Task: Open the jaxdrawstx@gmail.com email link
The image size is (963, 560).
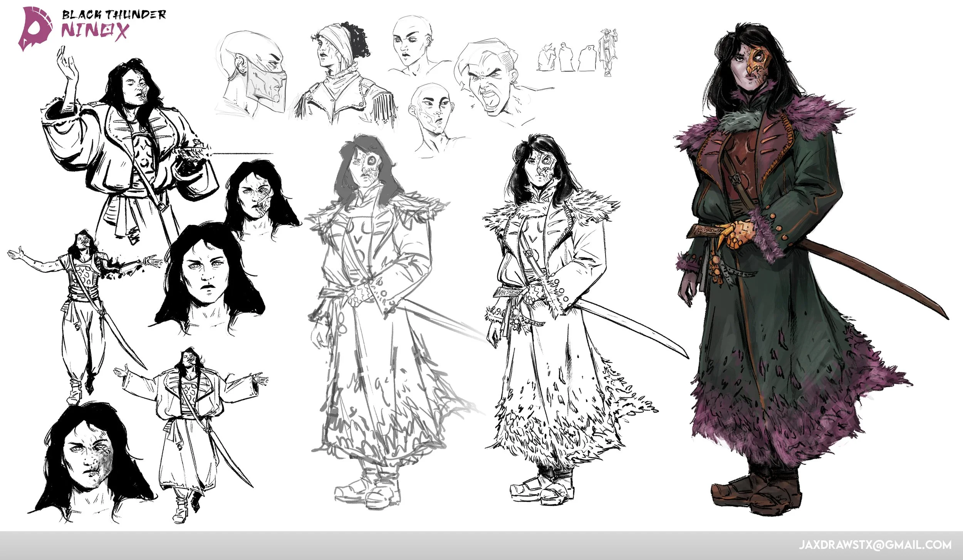Action: click(x=874, y=545)
